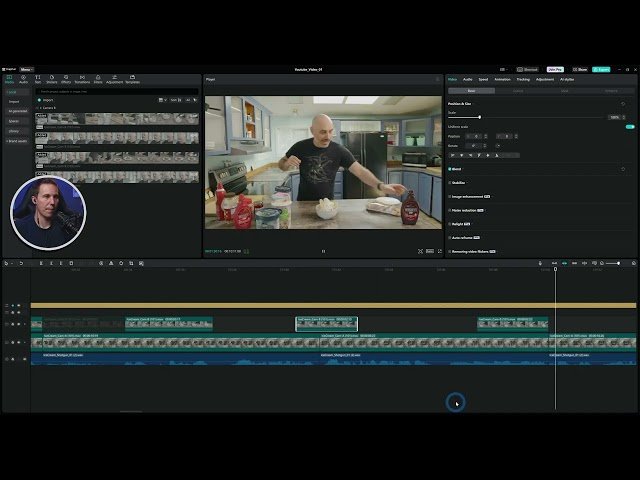
Task: Click the timeline zoom slider handle
Action: pos(619,263)
